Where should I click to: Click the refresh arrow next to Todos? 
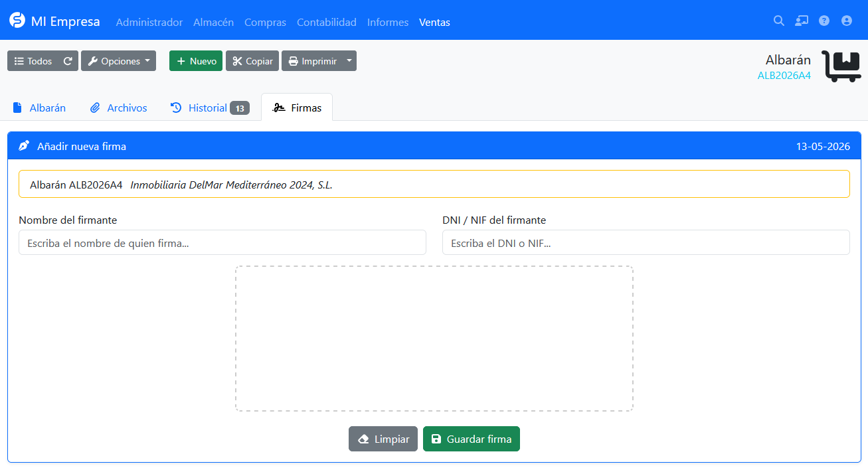point(68,61)
